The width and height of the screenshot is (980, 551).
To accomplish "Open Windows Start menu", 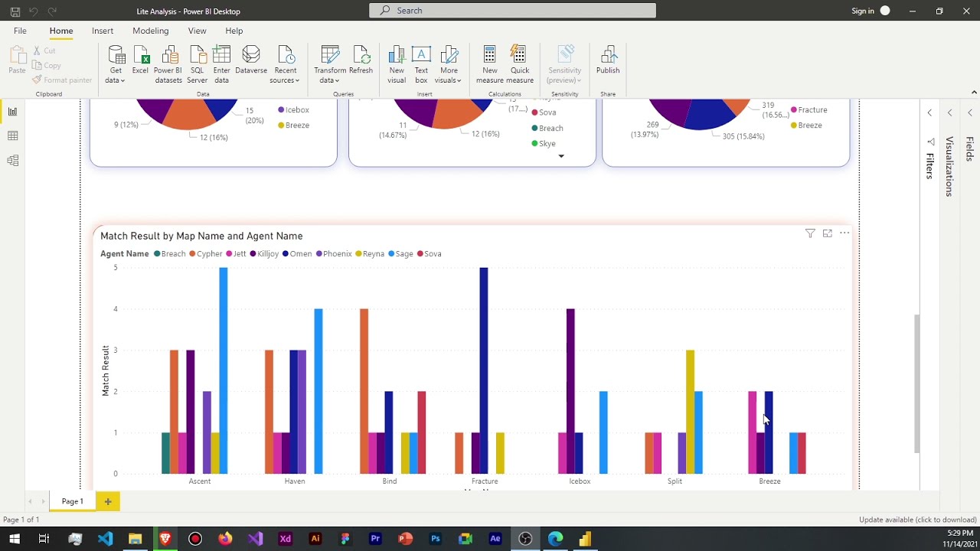I will (15, 539).
